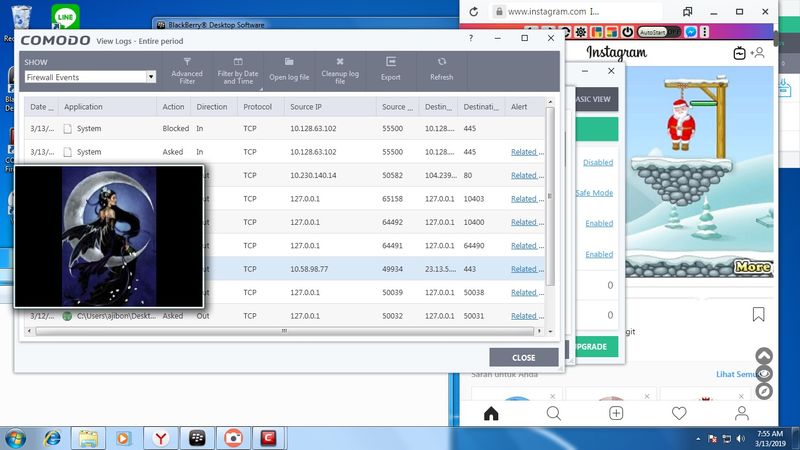Viewport: 800px width, 450px height.
Task: Sort by the Source IP column header
Action: coord(330,107)
